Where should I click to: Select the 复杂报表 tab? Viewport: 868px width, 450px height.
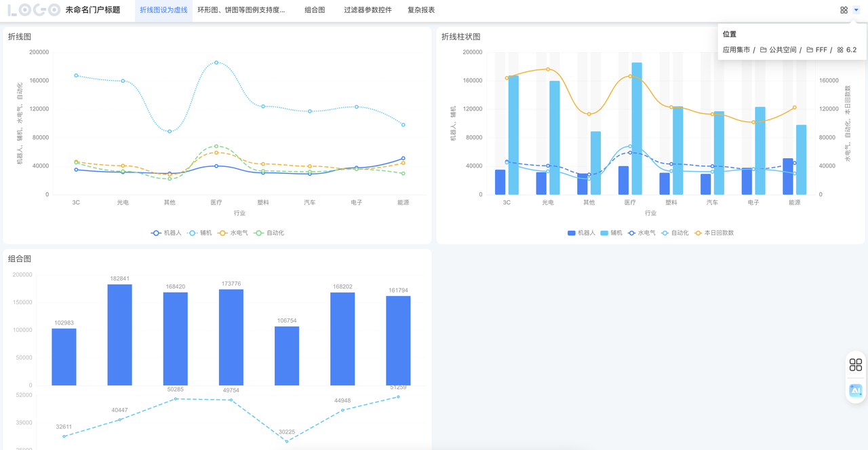click(x=421, y=10)
